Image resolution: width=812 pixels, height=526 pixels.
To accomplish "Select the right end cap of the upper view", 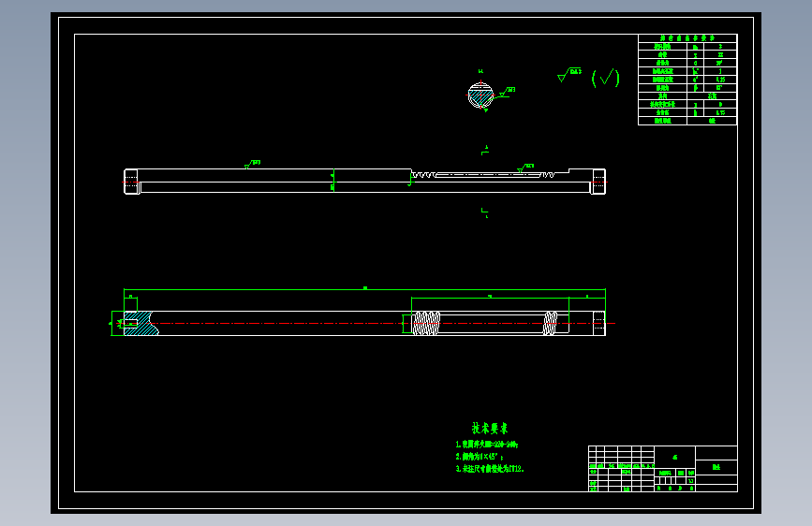I will [x=598, y=182].
